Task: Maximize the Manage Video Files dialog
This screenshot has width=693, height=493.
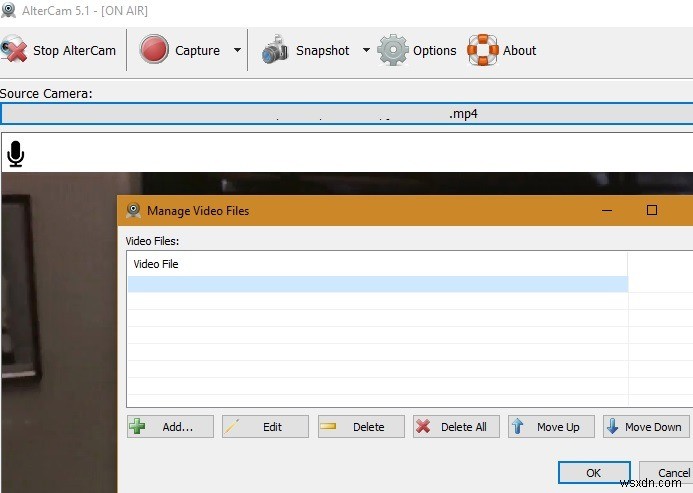Action: (x=651, y=210)
